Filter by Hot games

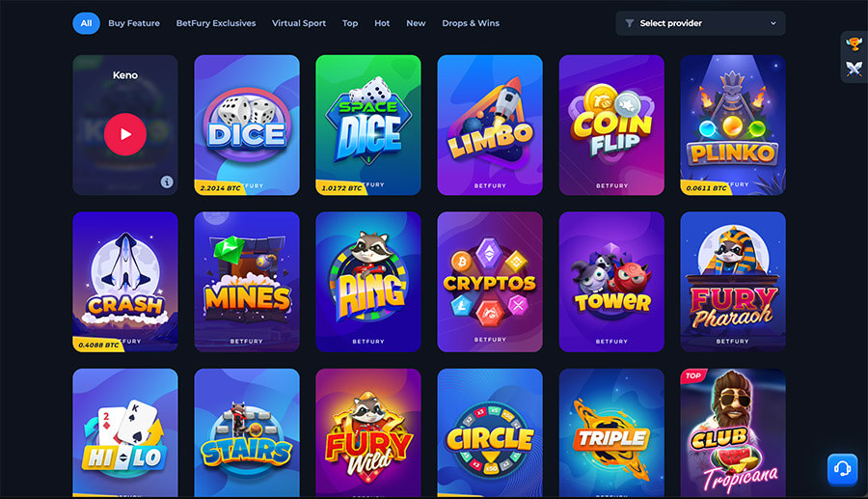382,23
